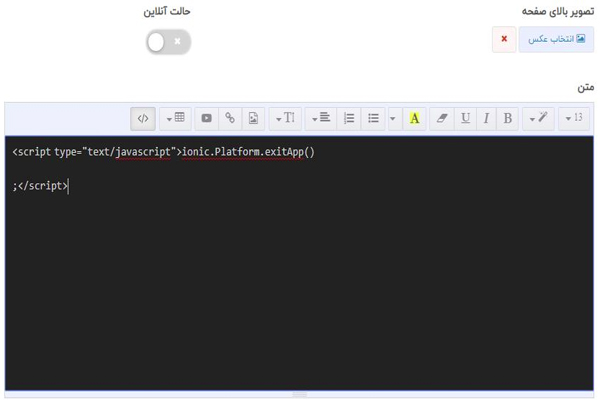600x400 pixels.
Task: Open the font size 13 dropdown
Action: coord(574,119)
